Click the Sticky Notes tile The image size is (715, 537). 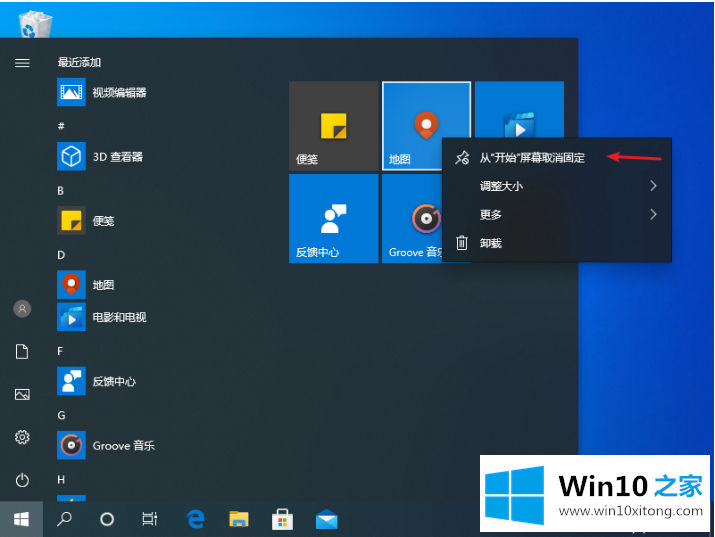click(x=334, y=126)
